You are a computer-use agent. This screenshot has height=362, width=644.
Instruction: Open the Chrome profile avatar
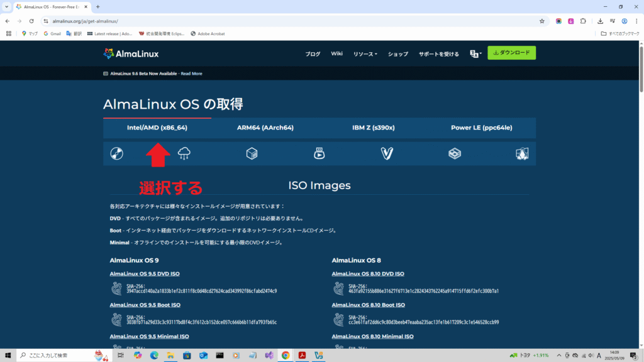pos(625,21)
